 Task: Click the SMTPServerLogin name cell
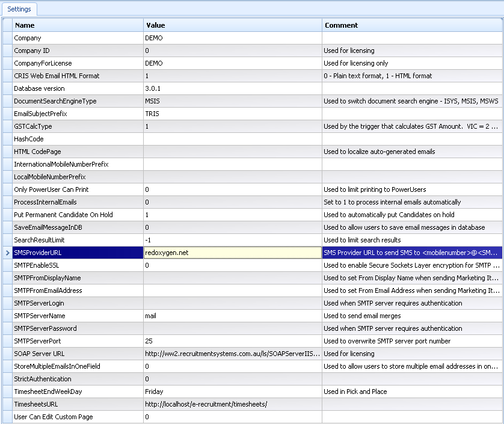pos(78,303)
